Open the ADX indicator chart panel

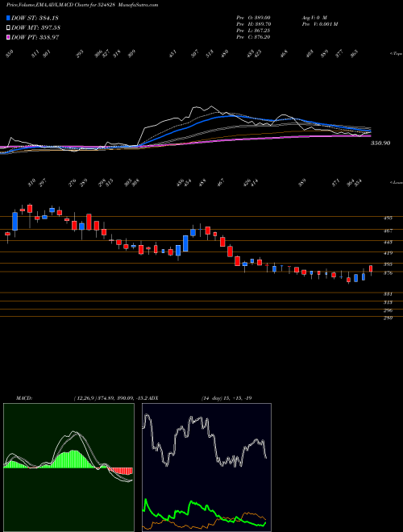click(x=206, y=468)
